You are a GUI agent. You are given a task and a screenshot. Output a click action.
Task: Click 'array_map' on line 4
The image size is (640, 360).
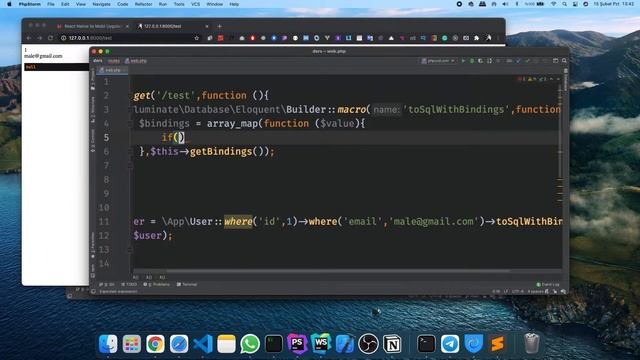232,123
